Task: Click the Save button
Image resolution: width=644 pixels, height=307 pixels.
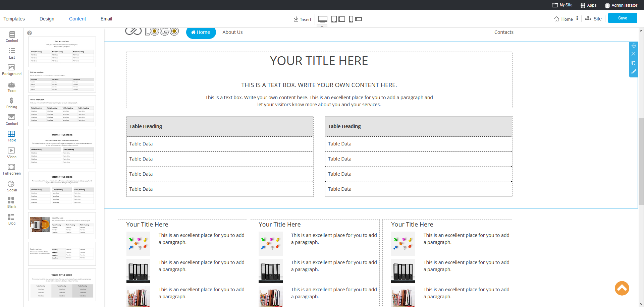Action: [x=623, y=18]
